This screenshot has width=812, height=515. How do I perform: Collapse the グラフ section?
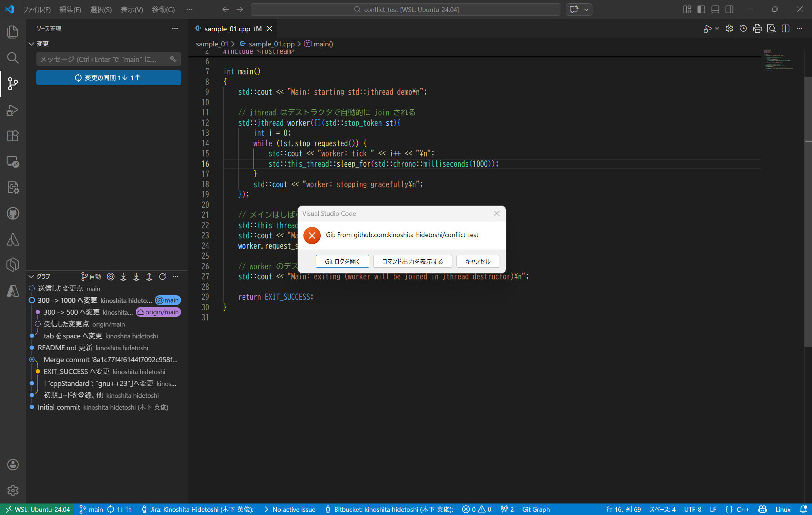click(x=32, y=277)
